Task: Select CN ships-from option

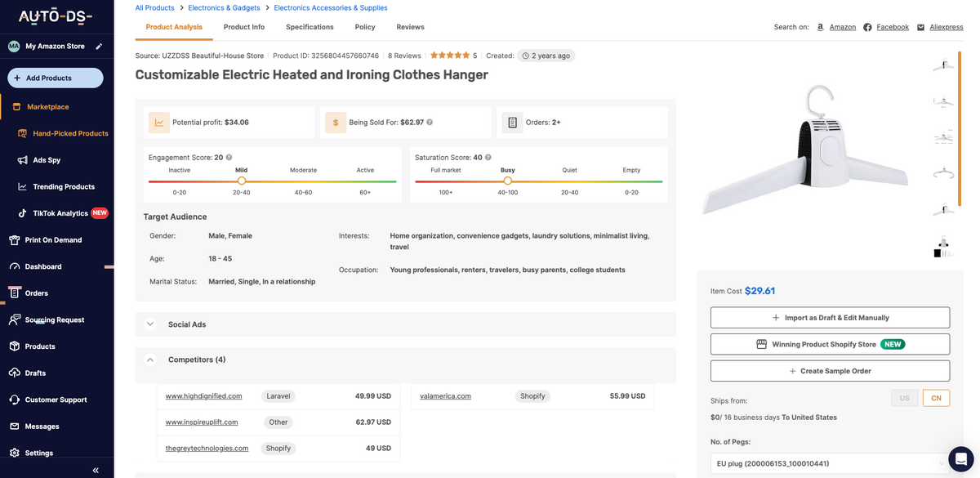Action: (936, 398)
